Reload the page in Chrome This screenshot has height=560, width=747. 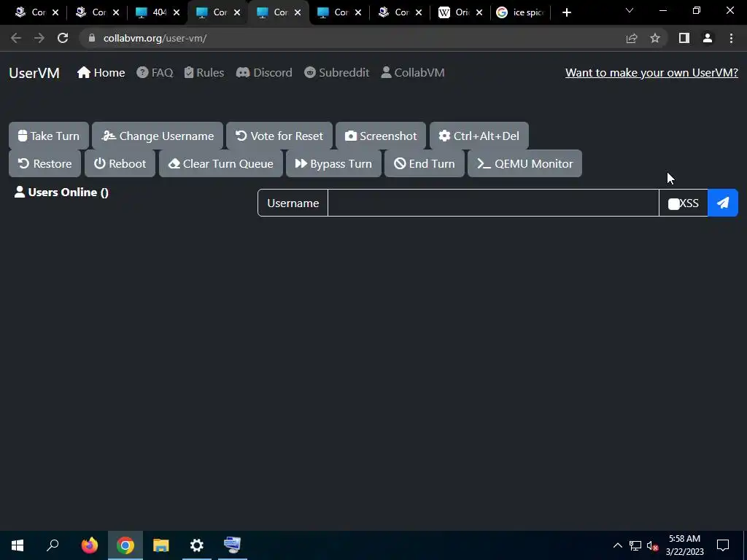(63, 38)
